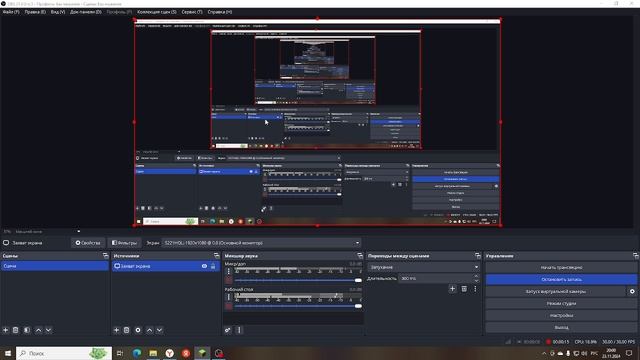The image size is (640, 360).
Task: Add a new source with plus icon
Action: coord(116,330)
